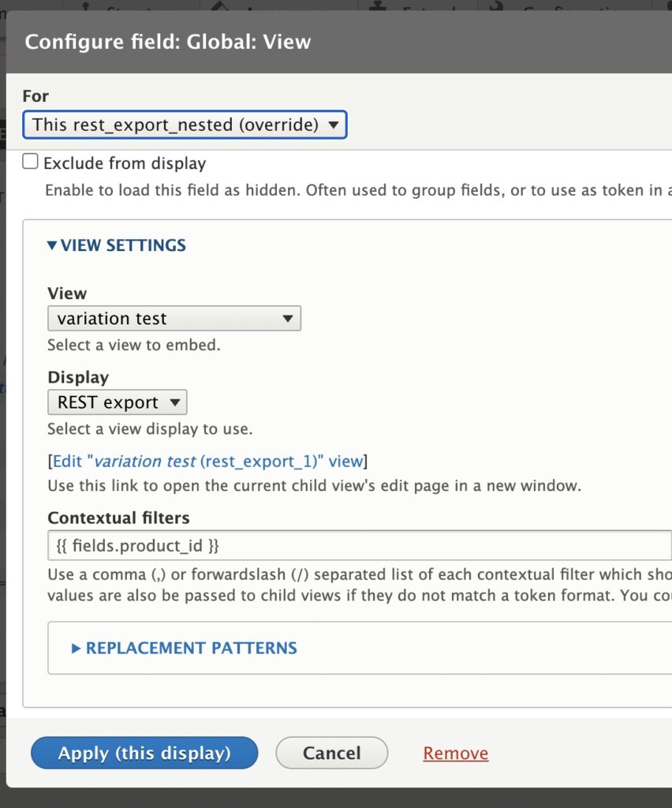Open the View dropdown showing variation test
The image size is (672, 808).
174,318
